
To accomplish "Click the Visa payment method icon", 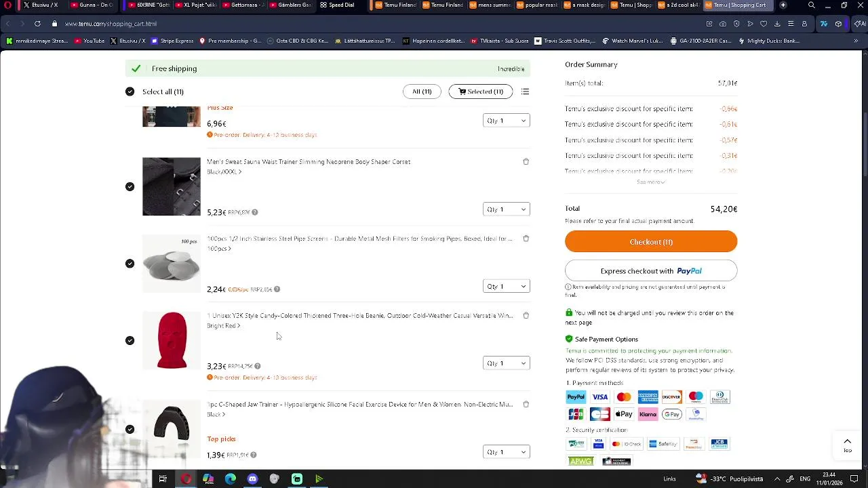I will 600,397.
